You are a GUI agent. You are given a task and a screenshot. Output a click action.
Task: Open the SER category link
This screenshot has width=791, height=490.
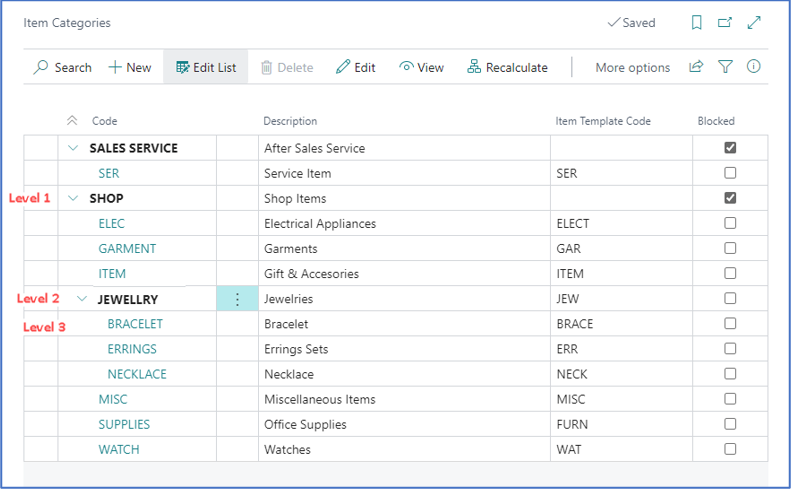coord(109,174)
